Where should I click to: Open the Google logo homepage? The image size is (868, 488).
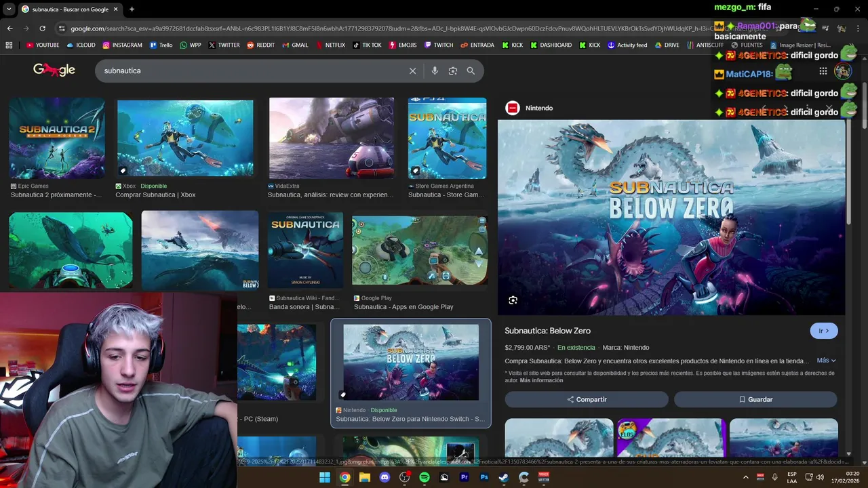(54, 70)
